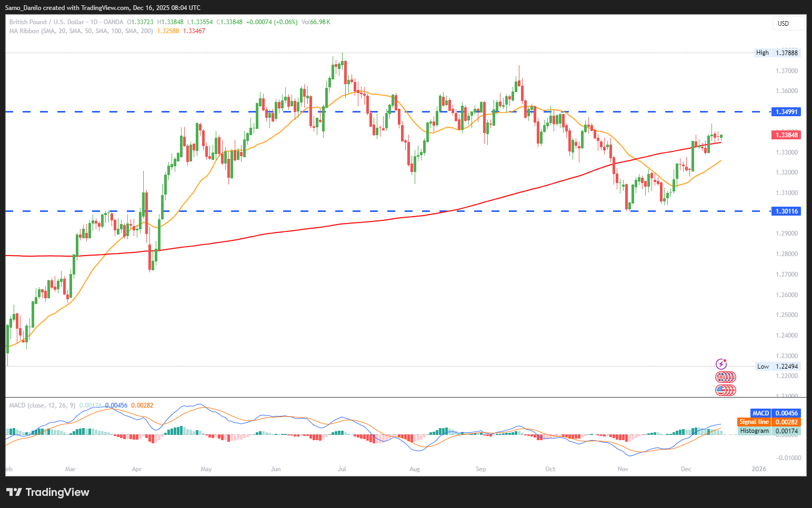Click the High 1.37888 label
The width and height of the screenshot is (812, 508).
[x=777, y=53]
